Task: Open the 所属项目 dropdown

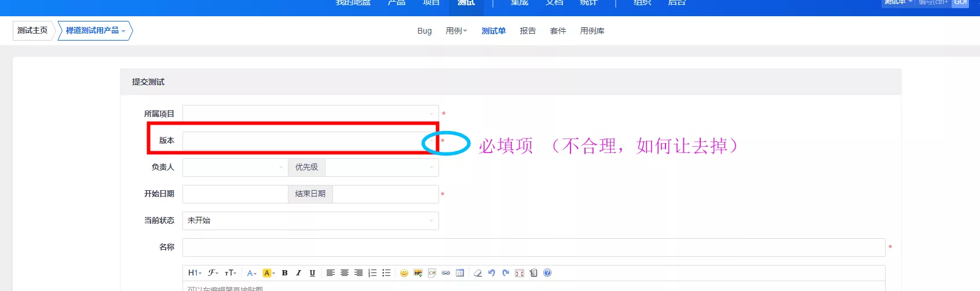Action: coord(310,114)
